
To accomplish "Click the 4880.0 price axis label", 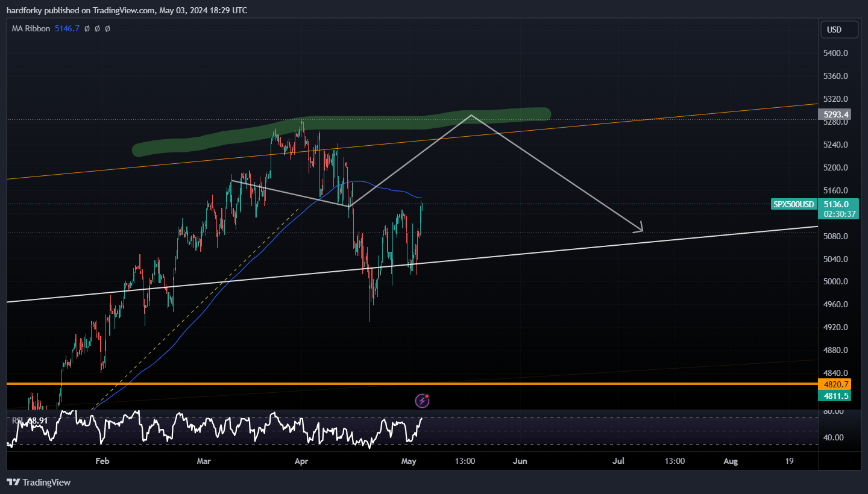I will click(835, 350).
